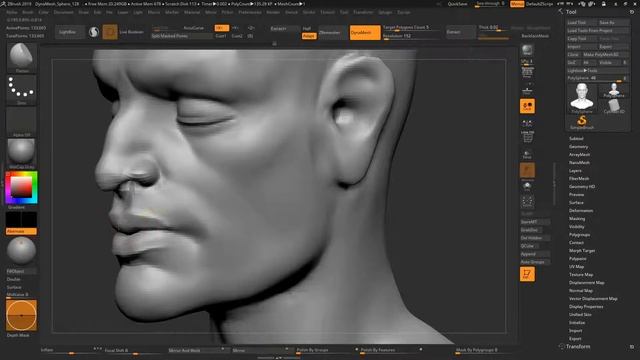Image resolution: width=640 pixels, height=360 pixels.
Task: Select the SimpleBrush tool icon
Action: [x=582, y=122]
